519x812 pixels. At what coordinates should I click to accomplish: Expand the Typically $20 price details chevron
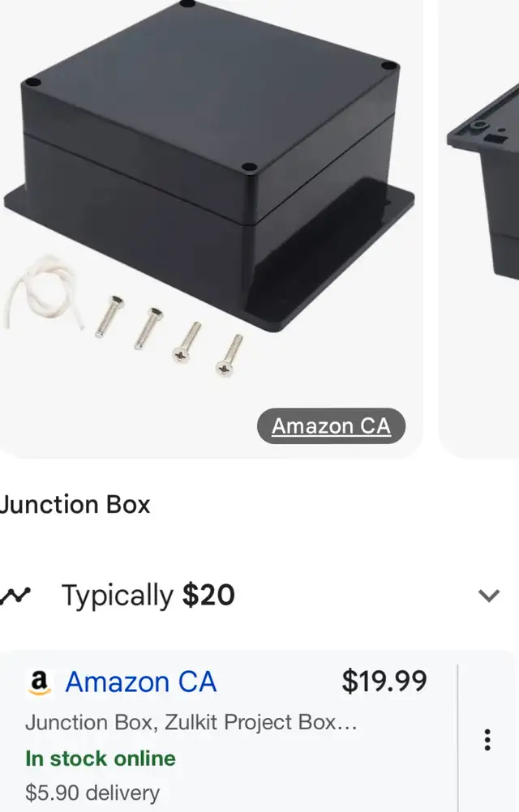coord(488,596)
